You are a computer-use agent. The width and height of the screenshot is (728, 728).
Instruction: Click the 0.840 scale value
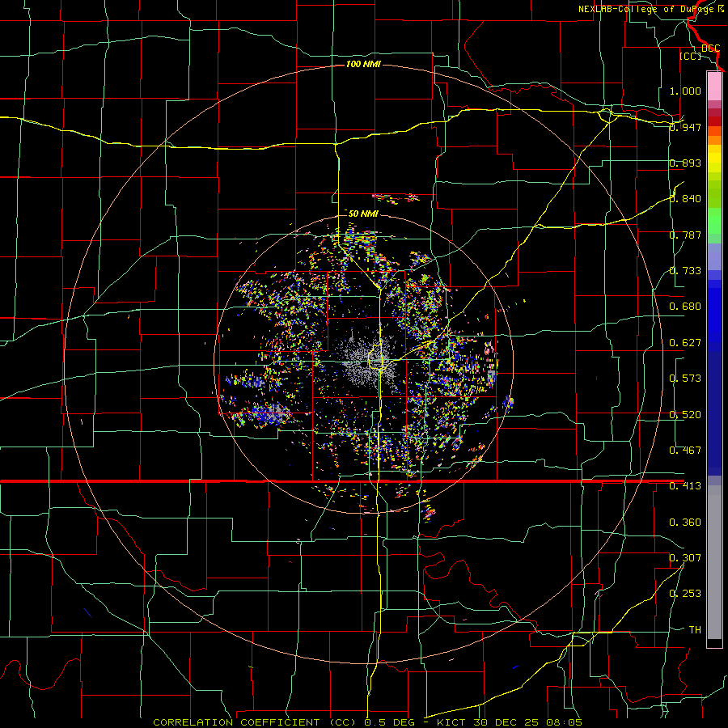click(685, 199)
